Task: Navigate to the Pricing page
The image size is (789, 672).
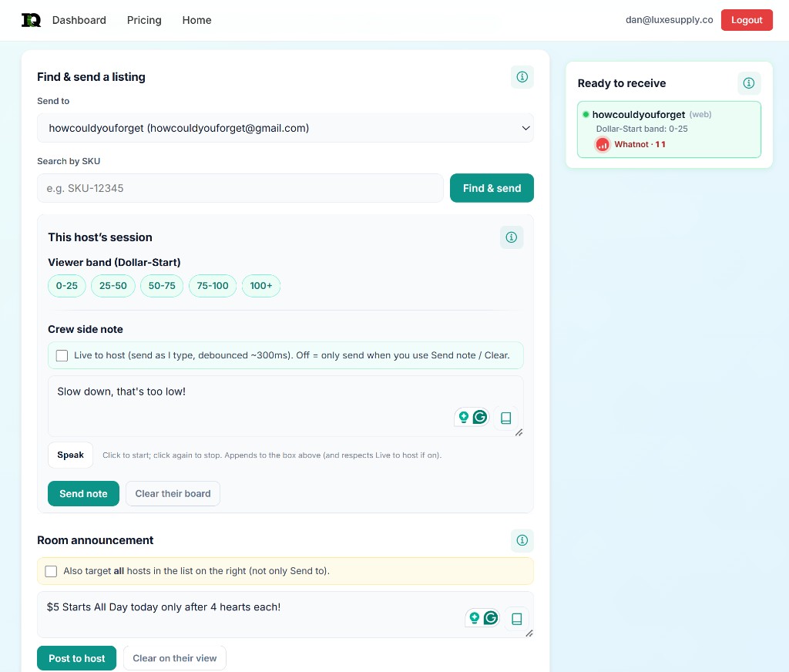Action: [x=144, y=20]
